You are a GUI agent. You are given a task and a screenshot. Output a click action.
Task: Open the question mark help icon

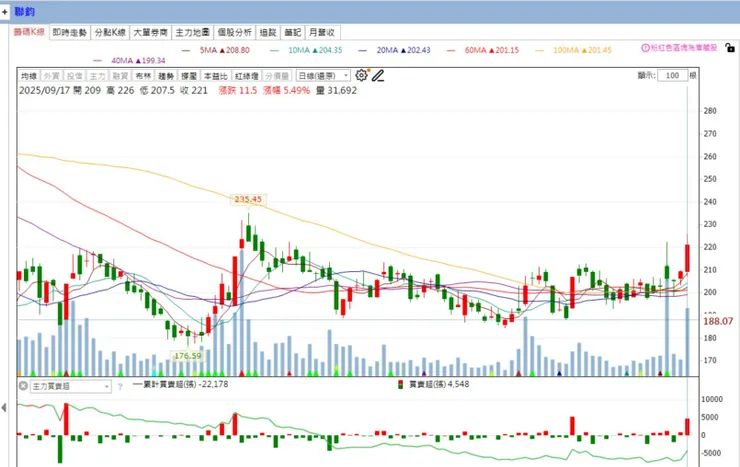click(120, 386)
